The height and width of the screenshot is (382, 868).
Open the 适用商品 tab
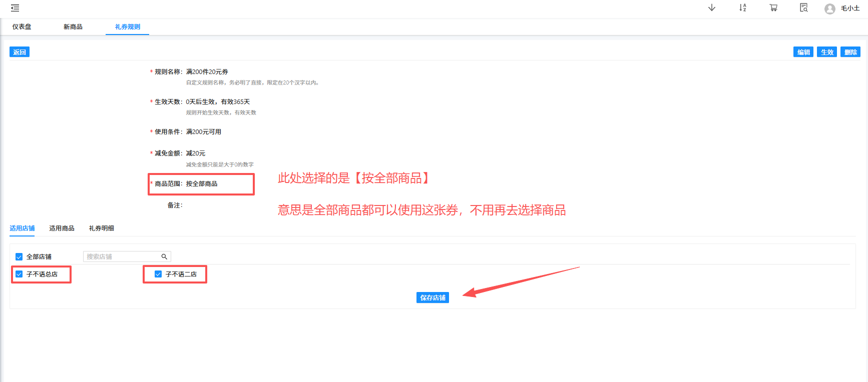coord(62,228)
